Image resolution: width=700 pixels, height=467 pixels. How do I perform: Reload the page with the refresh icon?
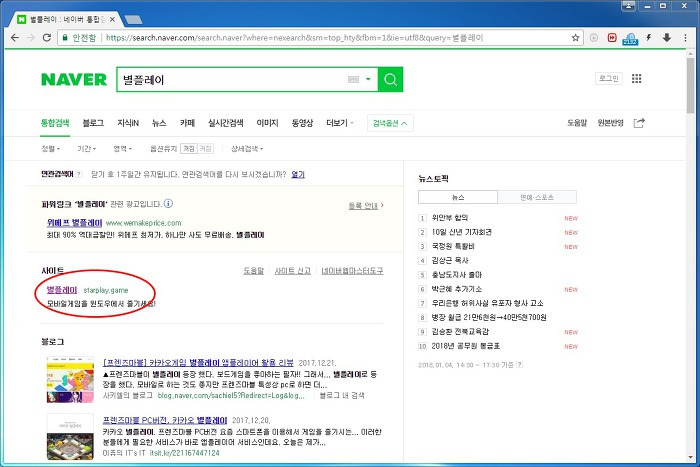46,38
